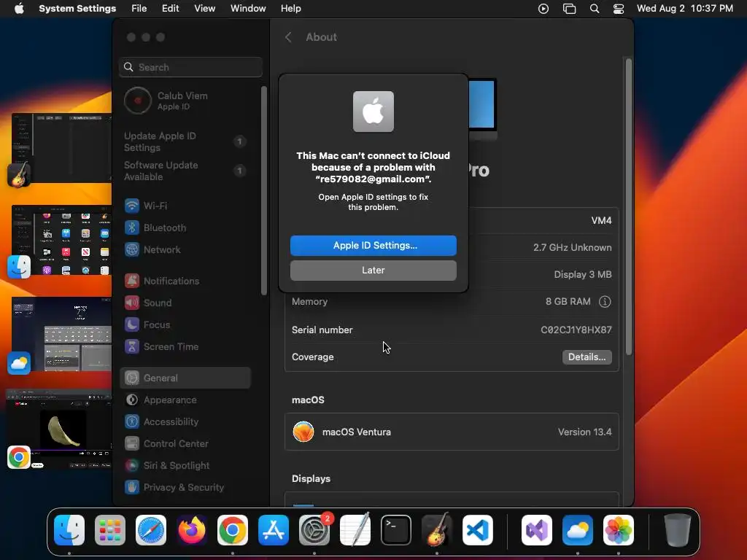Open Software Update Available item

tap(186, 171)
